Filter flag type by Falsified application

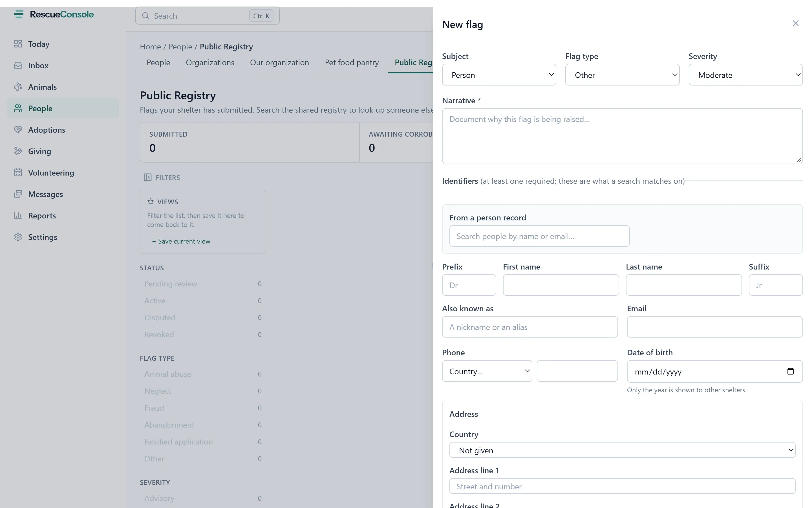point(203,442)
